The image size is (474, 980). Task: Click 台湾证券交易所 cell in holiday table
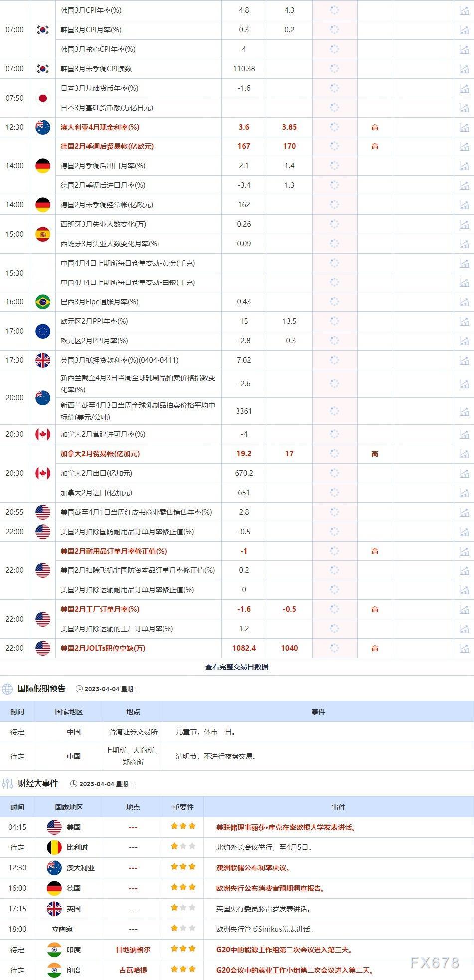pos(133,732)
